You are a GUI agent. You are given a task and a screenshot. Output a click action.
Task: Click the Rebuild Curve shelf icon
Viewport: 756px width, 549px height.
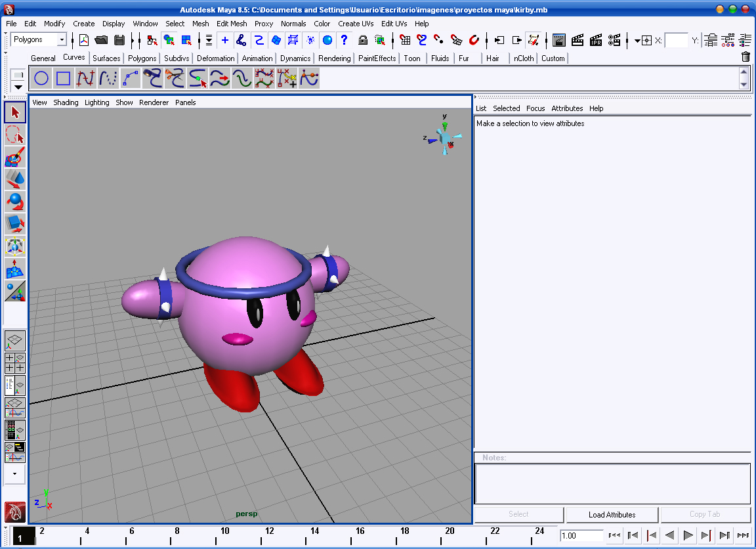(264, 78)
